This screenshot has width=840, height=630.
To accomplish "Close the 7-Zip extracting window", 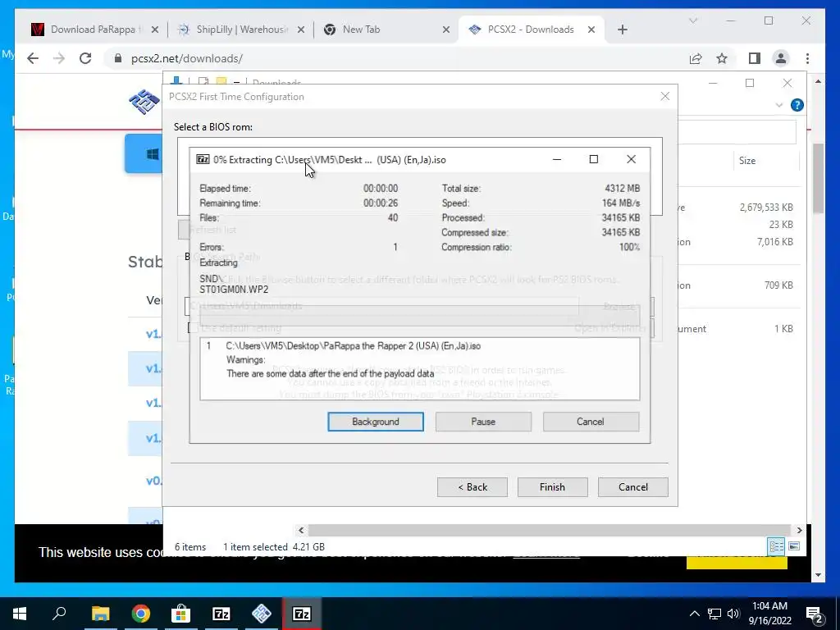I will click(x=631, y=159).
